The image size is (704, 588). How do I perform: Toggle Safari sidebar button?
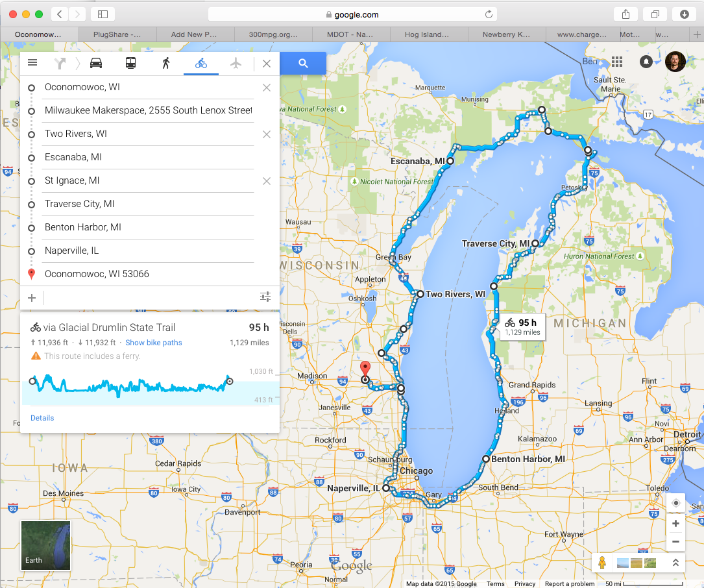click(103, 14)
